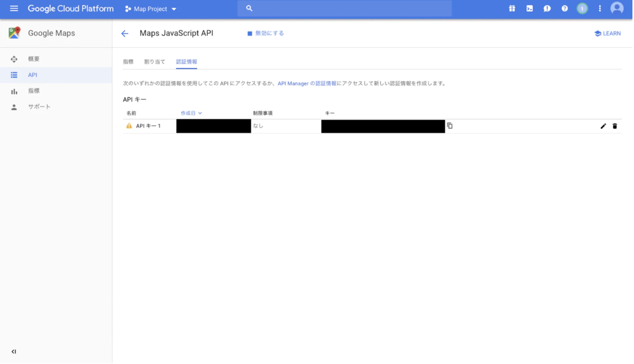Open 概要 in the sidebar
This screenshot has height=364, width=634.
coord(56,59)
